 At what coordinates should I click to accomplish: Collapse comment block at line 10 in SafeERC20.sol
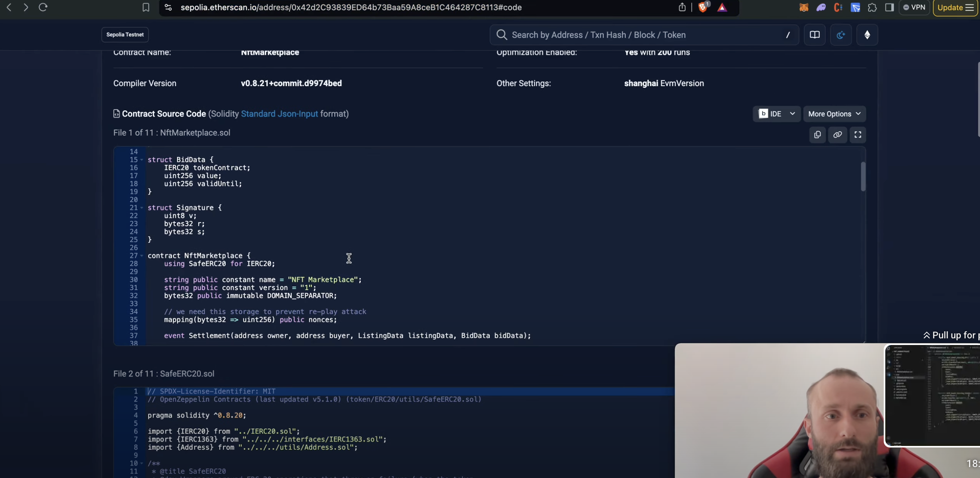142,464
